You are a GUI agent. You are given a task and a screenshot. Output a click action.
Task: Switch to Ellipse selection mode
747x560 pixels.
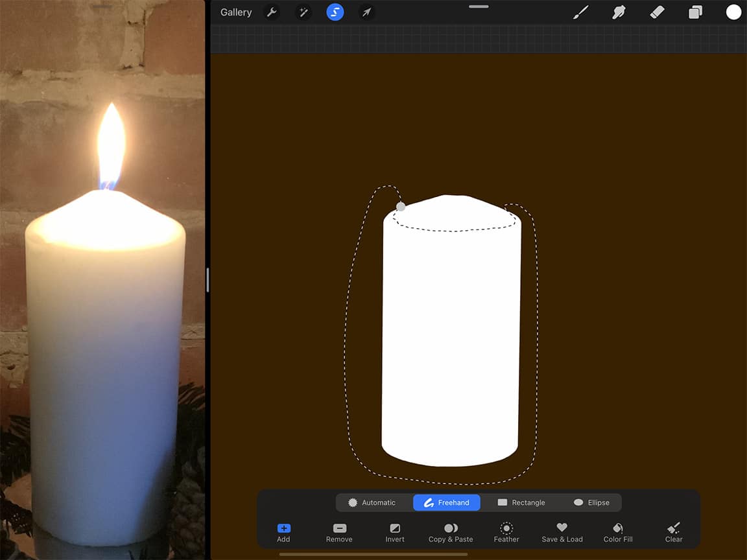tap(591, 502)
